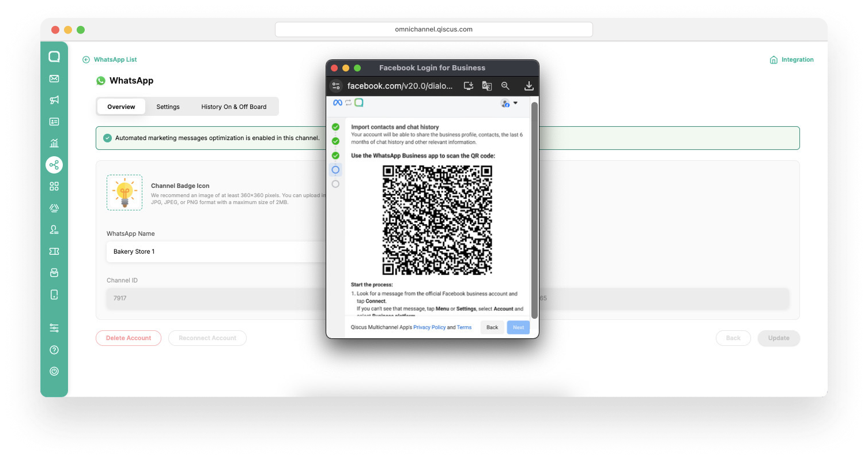
Task: Go back to WhatsApp List
Action: pos(110,59)
